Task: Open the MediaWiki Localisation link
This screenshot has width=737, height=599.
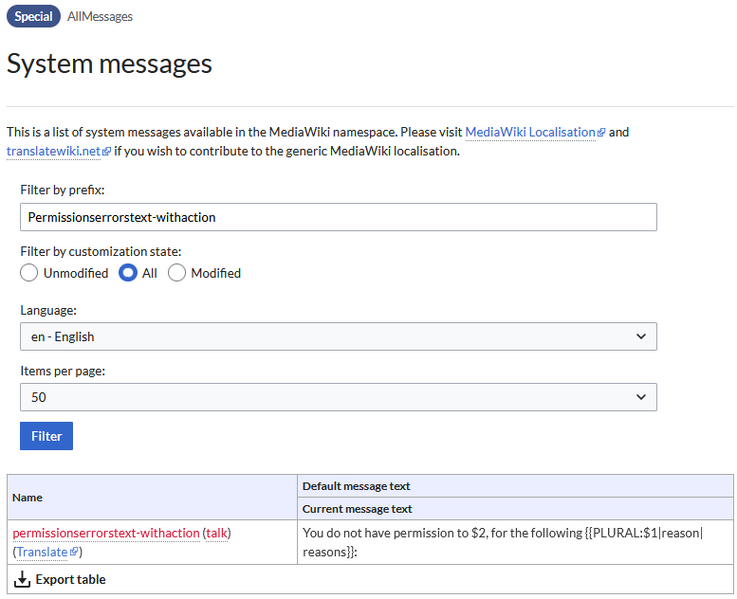Action: coord(530,132)
